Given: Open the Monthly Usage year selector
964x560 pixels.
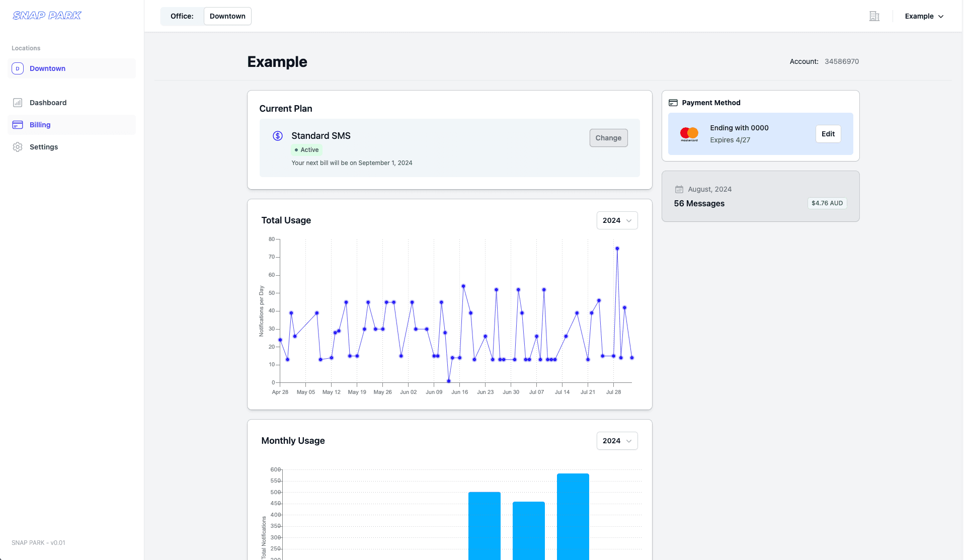Looking at the screenshot, I should (x=617, y=441).
